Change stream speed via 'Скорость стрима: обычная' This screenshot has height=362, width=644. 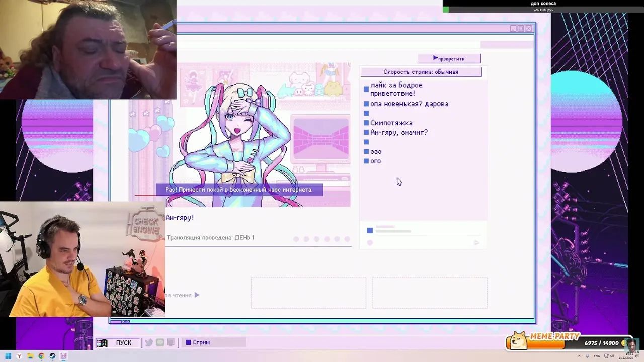[x=421, y=72]
